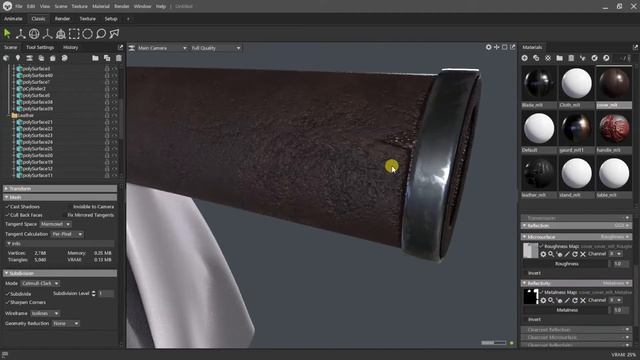Select the circle selection tool
Image resolution: width=640 pixels, height=360 pixels.
[87, 34]
